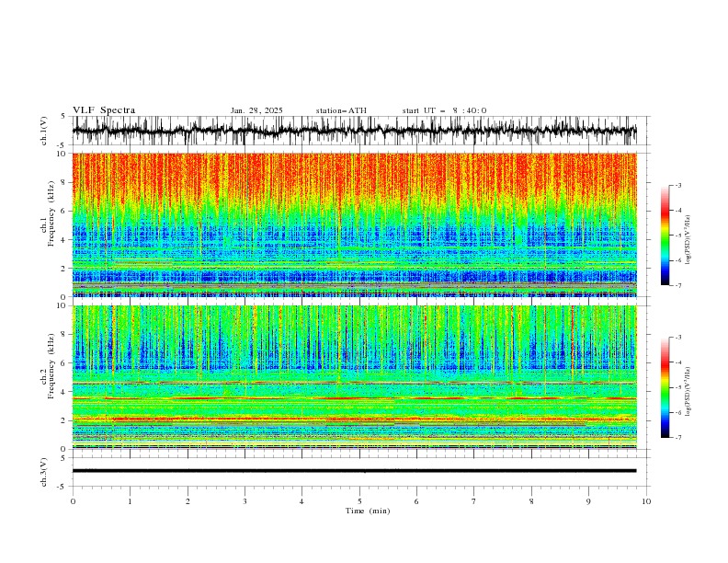Click the "ch.3(V)" waveform axis label
This screenshot has height=563, width=728.
click(44, 472)
